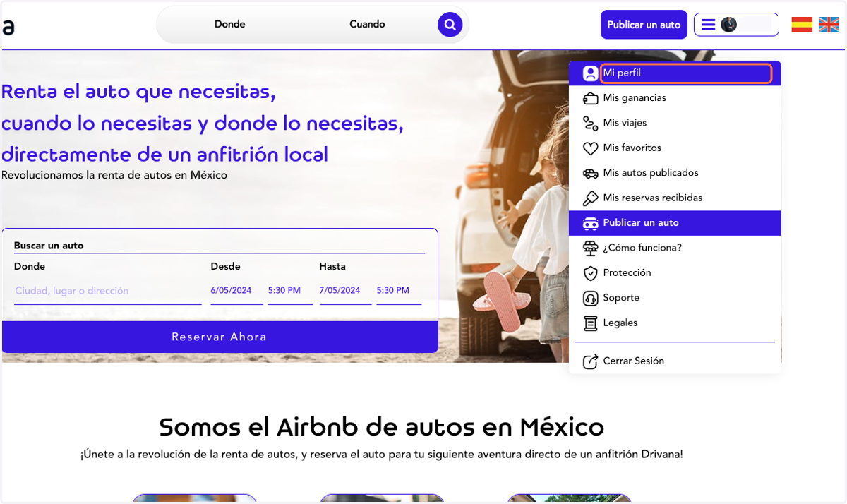Open the Hasta time 5:30 PM
Image resolution: width=847 pixels, height=504 pixels.
[399, 291]
